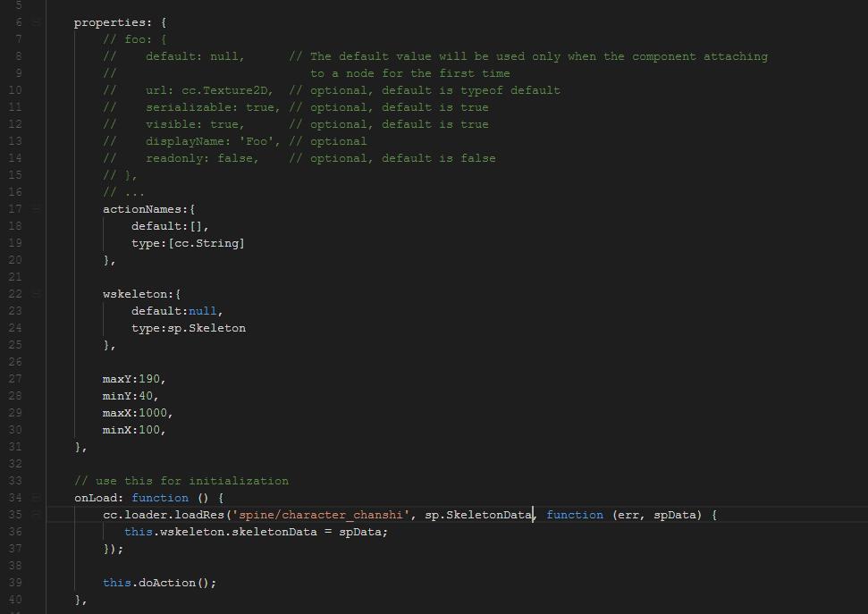Fold the cc.loader.loadRes callback on line 35
The width and height of the screenshot is (868, 614).
click(x=37, y=515)
